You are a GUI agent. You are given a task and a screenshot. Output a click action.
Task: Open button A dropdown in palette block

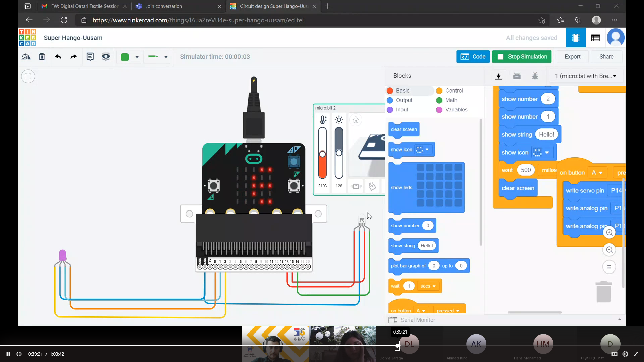[x=421, y=311]
